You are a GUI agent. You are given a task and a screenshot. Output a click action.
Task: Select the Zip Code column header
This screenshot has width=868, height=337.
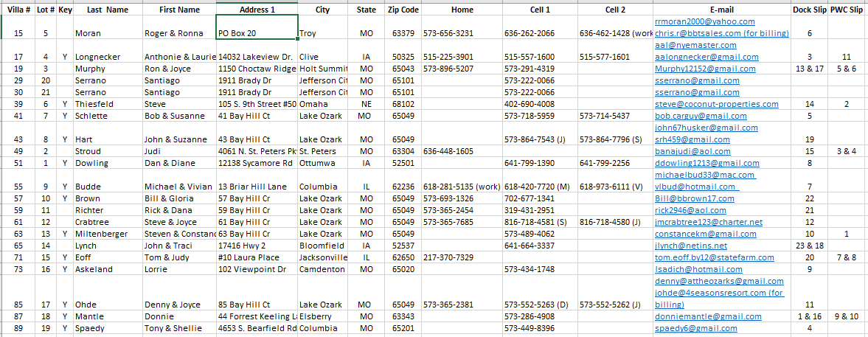pos(403,10)
